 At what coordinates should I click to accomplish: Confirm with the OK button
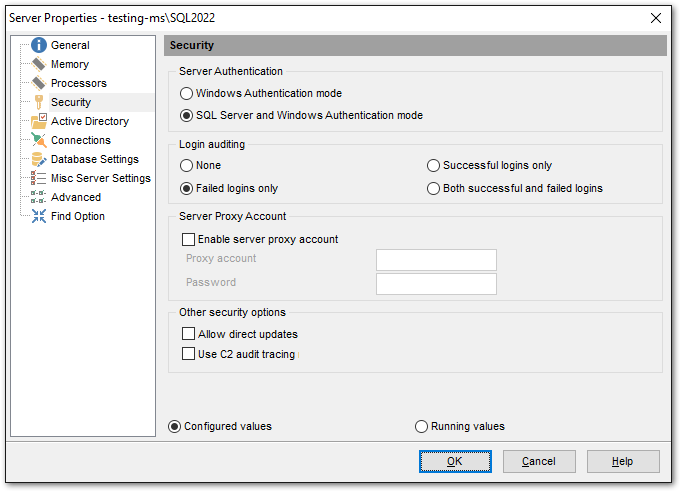click(455, 461)
